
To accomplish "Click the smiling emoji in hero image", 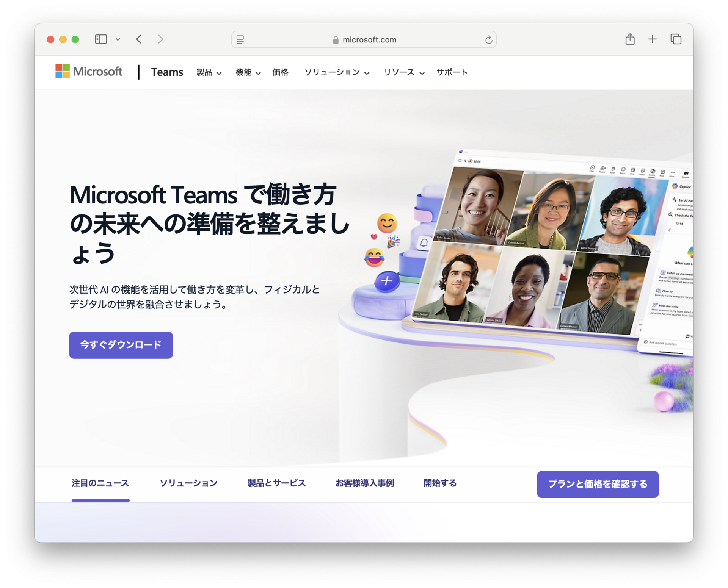I will (387, 223).
